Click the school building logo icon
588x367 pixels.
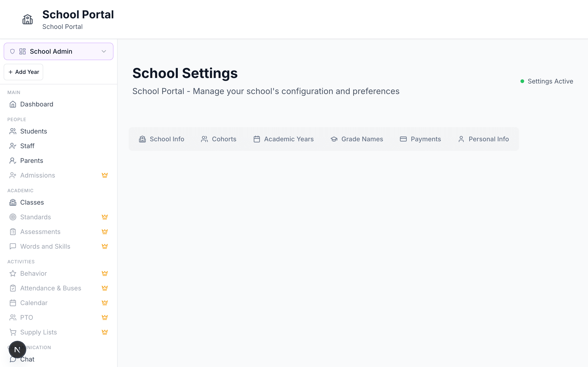coord(28,19)
